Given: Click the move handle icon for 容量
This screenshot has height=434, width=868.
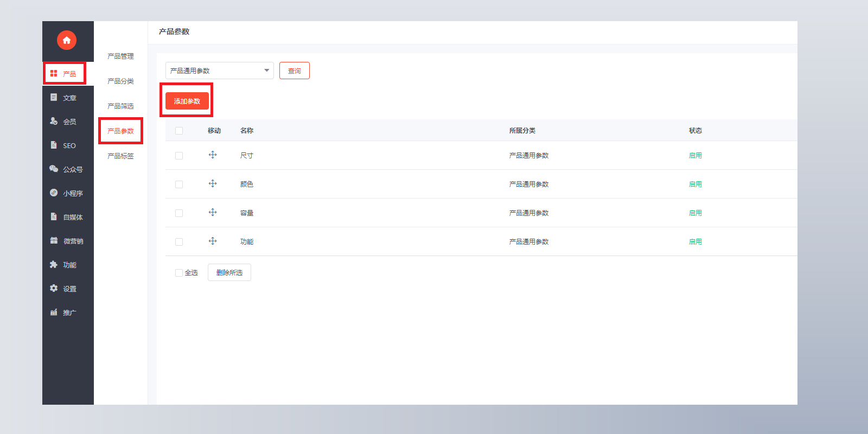Looking at the screenshot, I should 213,212.
